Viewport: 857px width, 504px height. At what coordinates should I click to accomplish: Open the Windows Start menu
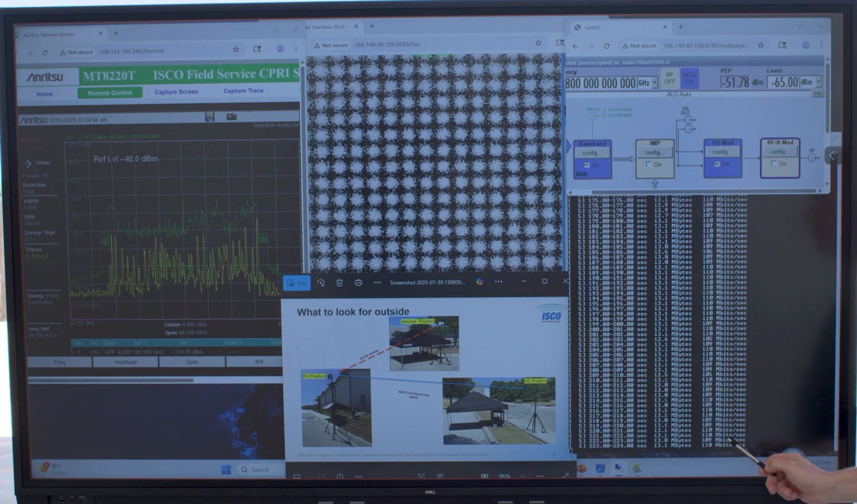226,470
